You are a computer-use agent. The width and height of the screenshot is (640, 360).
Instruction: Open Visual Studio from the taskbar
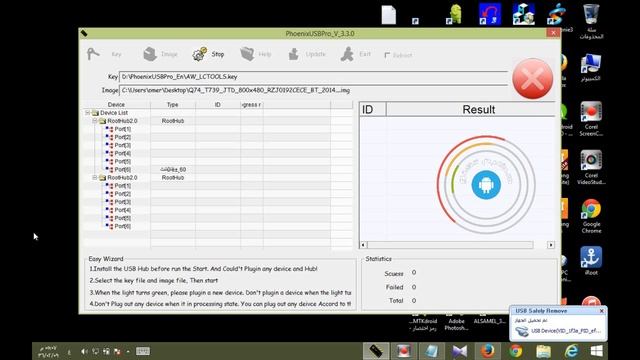coord(460,351)
